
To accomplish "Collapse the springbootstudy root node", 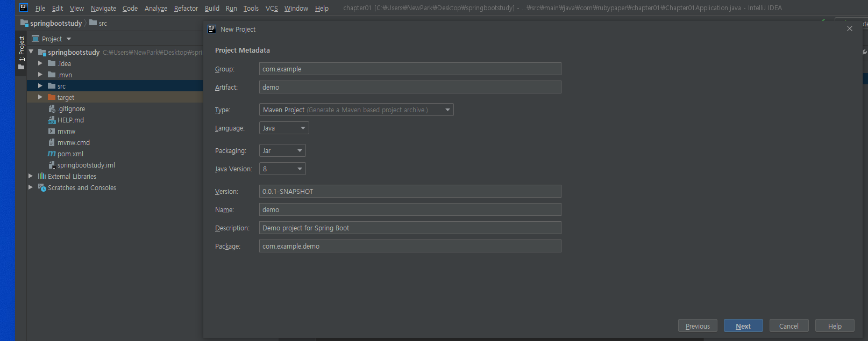I will [x=31, y=52].
